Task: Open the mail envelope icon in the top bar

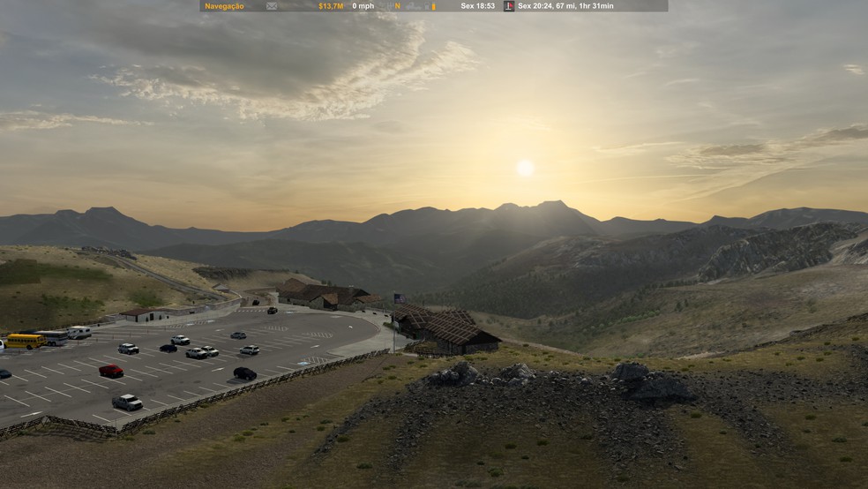Action: click(x=272, y=6)
